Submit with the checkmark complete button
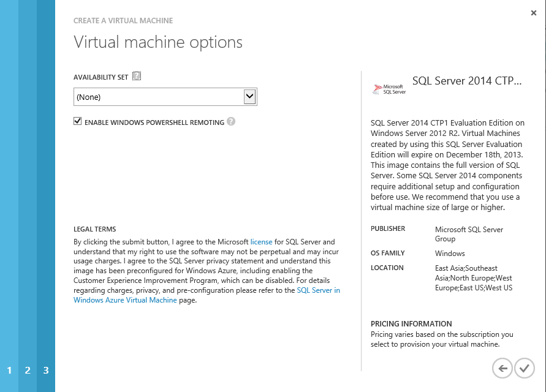Image resolution: width=546 pixels, height=392 pixels. [525, 368]
